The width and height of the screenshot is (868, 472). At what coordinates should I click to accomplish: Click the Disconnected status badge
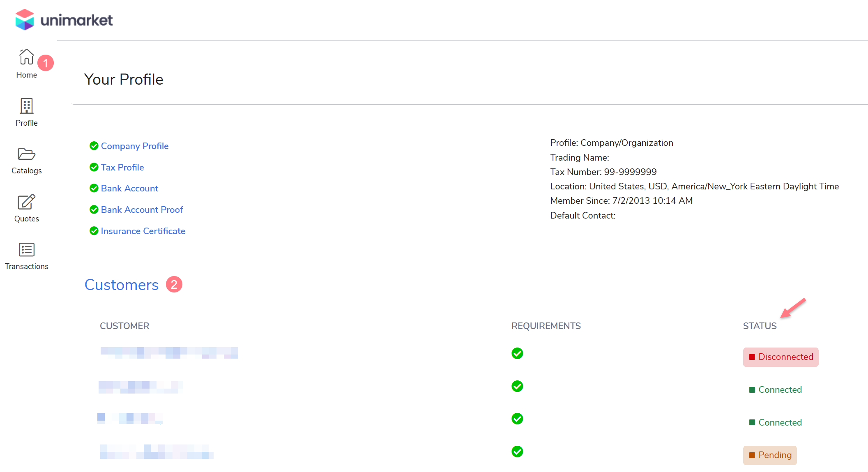[781, 357]
